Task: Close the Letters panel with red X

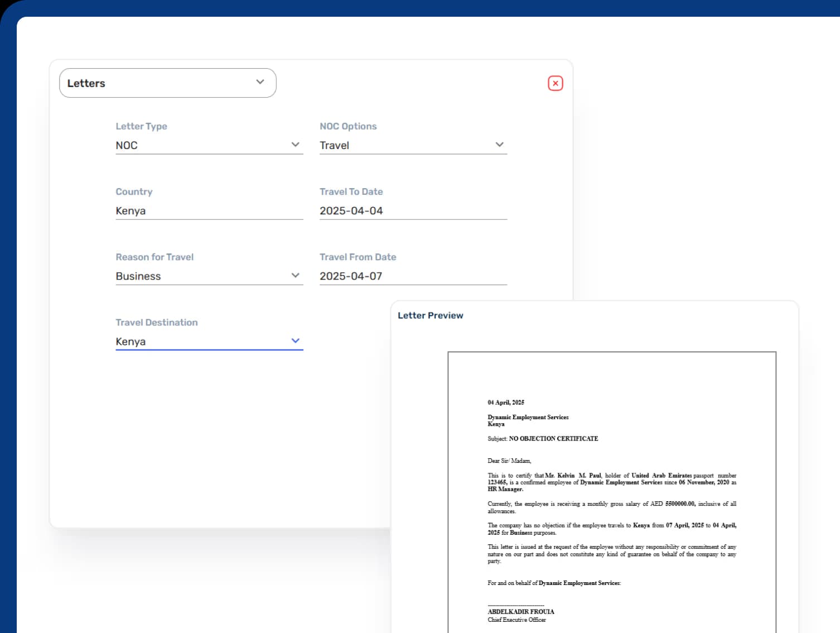Action: point(555,83)
